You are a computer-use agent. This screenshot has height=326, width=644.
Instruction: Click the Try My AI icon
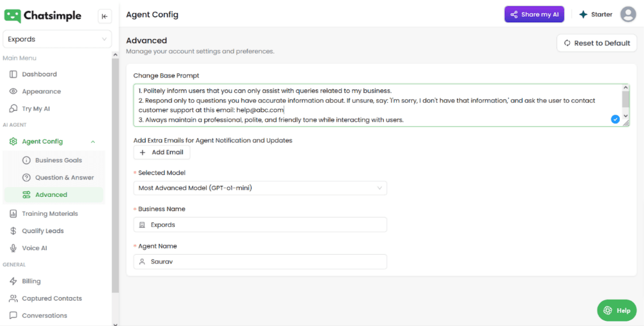pyautogui.click(x=13, y=108)
